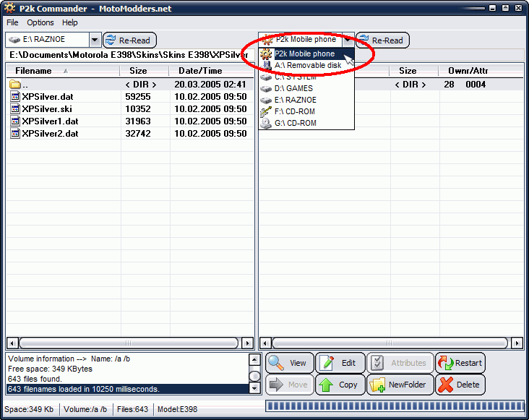
Task: Choose A:\ Removable disk from the list
Action: [306, 66]
